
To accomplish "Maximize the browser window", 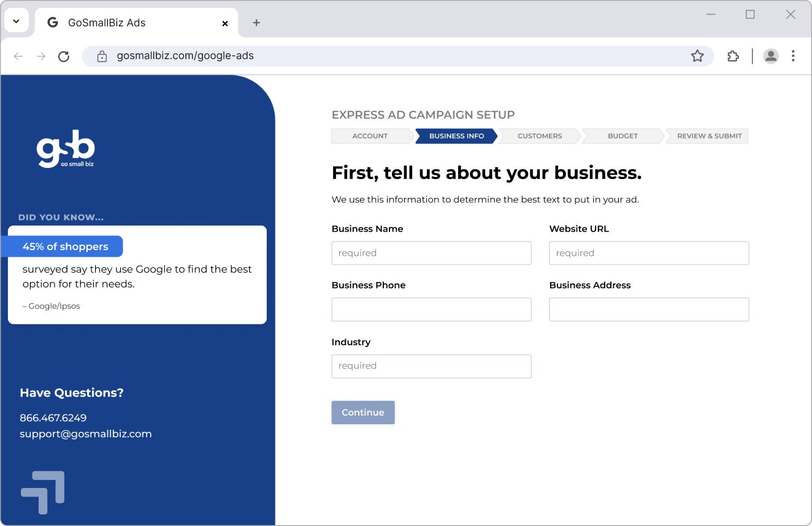I will pyautogui.click(x=750, y=15).
